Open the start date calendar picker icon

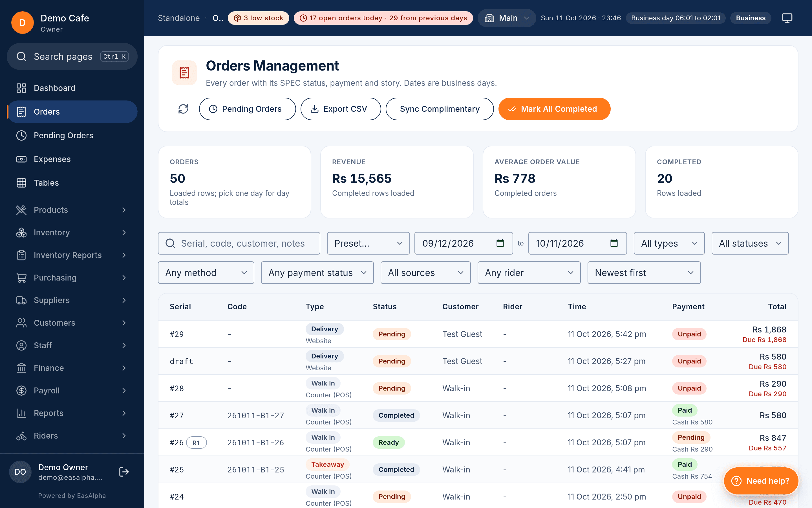(x=500, y=243)
